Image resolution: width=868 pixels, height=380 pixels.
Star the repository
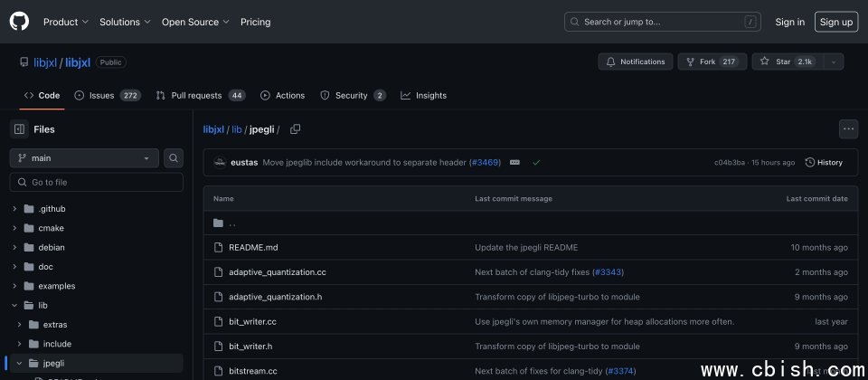click(x=788, y=62)
